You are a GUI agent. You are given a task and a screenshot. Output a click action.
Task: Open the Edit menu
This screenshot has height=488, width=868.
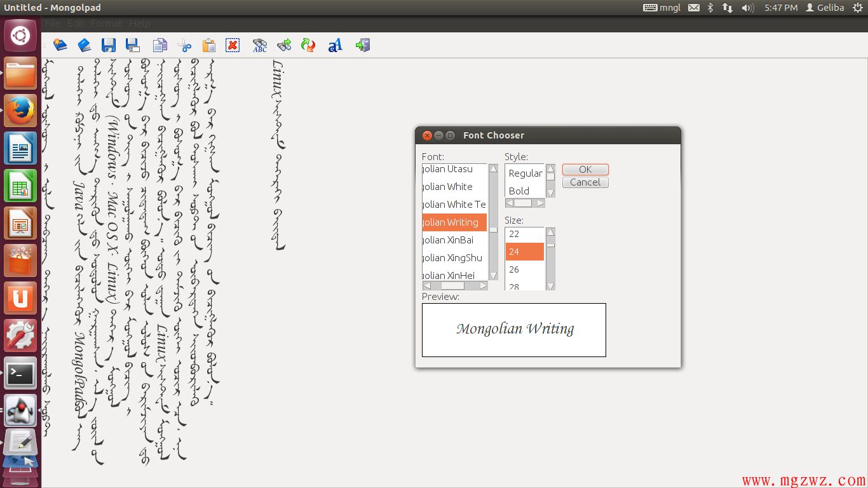point(76,24)
